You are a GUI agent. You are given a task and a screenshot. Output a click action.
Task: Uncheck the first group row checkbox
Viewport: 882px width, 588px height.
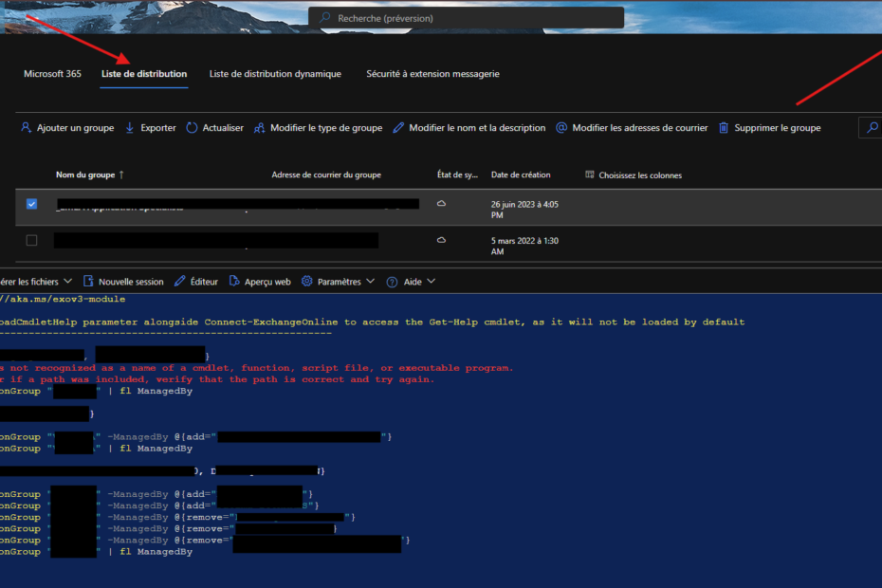(x=31, y=205)
